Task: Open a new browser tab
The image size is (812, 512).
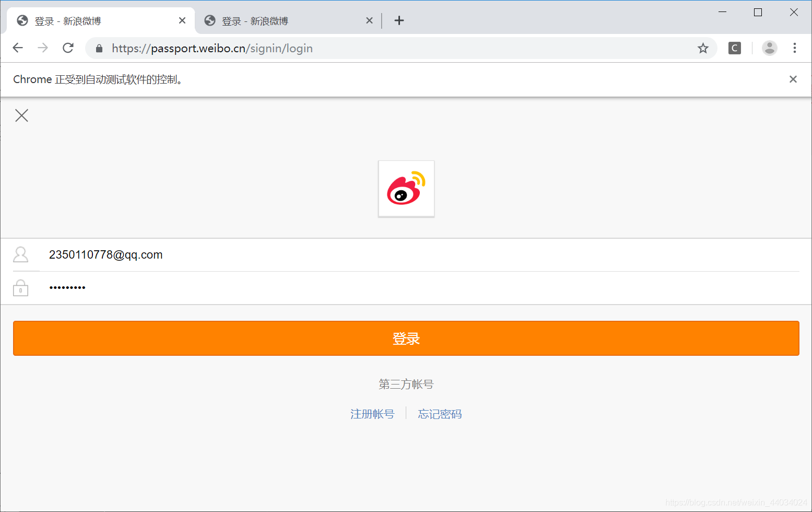Action: pos(399,20)
